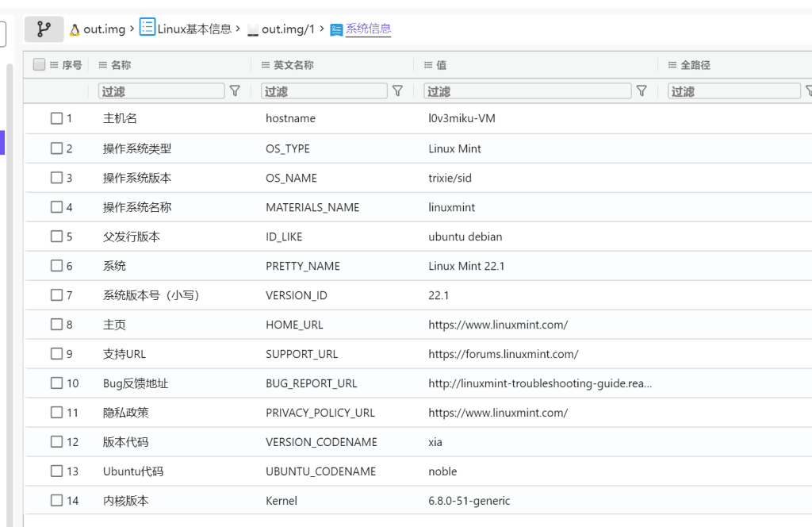The height and width of the screenshot is (527, 812).
Task: Check the row 7 VERSION_ID checkbox
Action: click(56, 295)
